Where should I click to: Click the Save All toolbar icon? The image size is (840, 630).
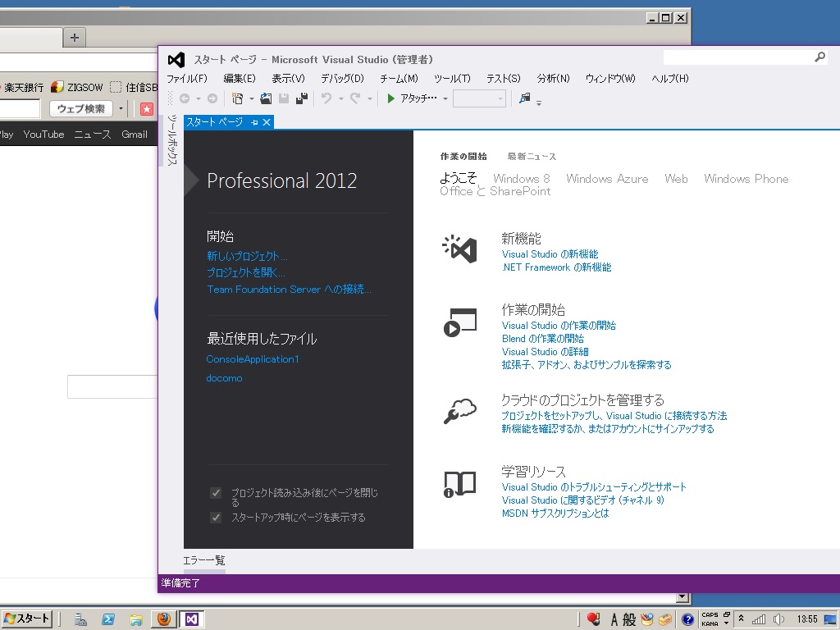pyautogui.click(x=301, y=98)
